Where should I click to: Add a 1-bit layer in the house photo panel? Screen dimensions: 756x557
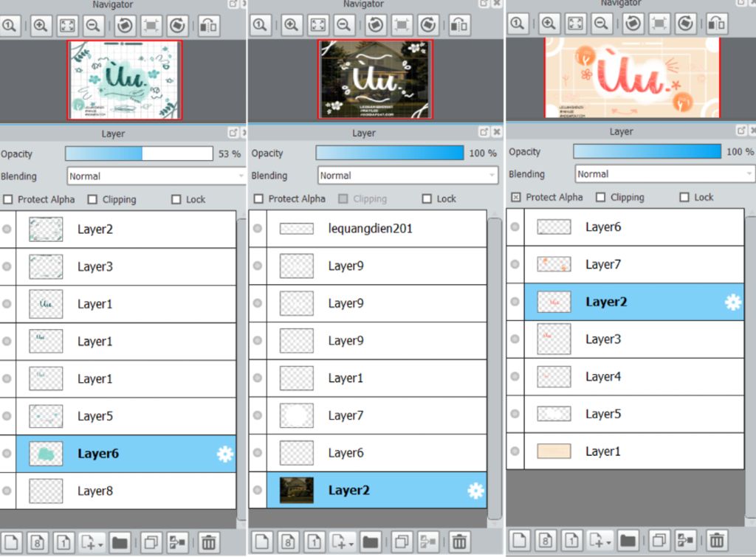314,542
